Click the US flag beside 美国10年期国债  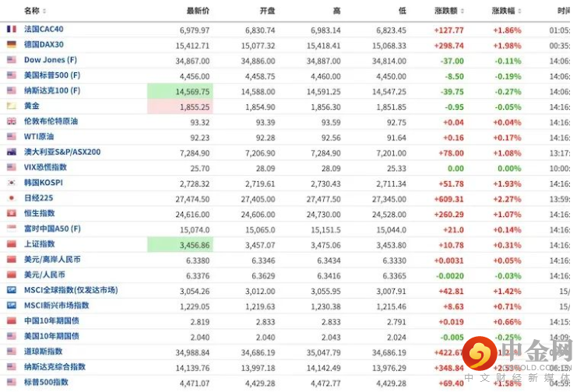pos(12,336)
